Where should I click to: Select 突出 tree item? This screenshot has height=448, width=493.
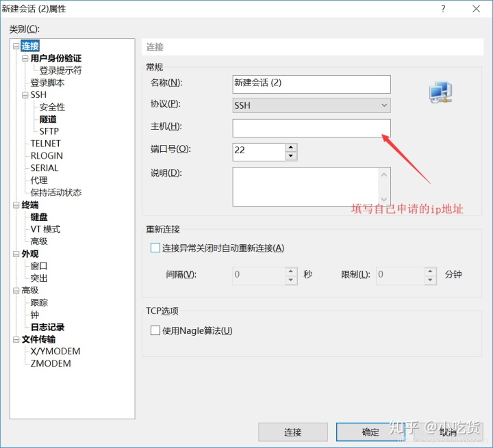pos(39,278)
